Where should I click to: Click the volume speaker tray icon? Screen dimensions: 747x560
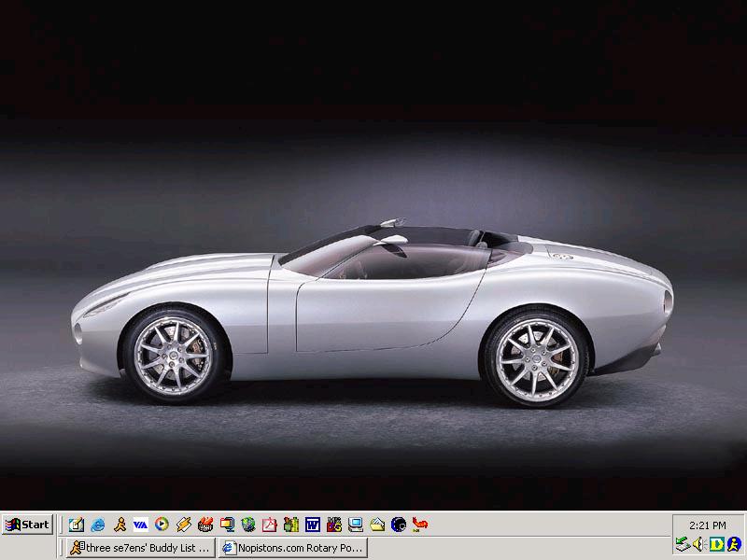tap(699, 545)
